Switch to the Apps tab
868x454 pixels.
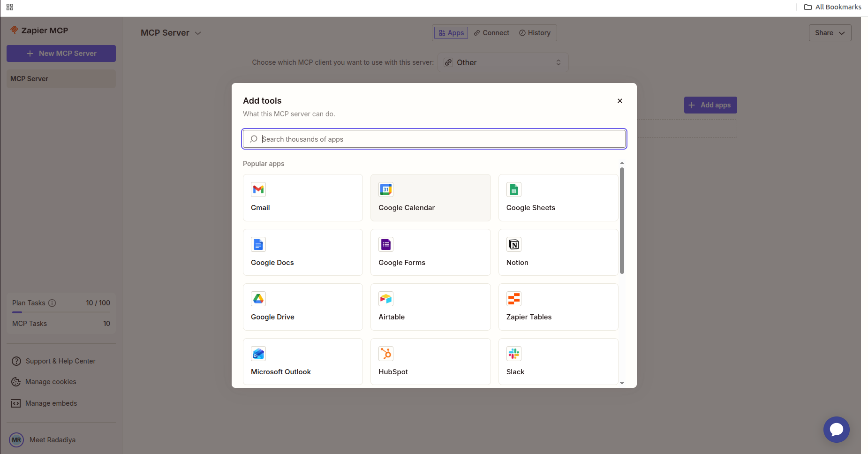(451, 33)
